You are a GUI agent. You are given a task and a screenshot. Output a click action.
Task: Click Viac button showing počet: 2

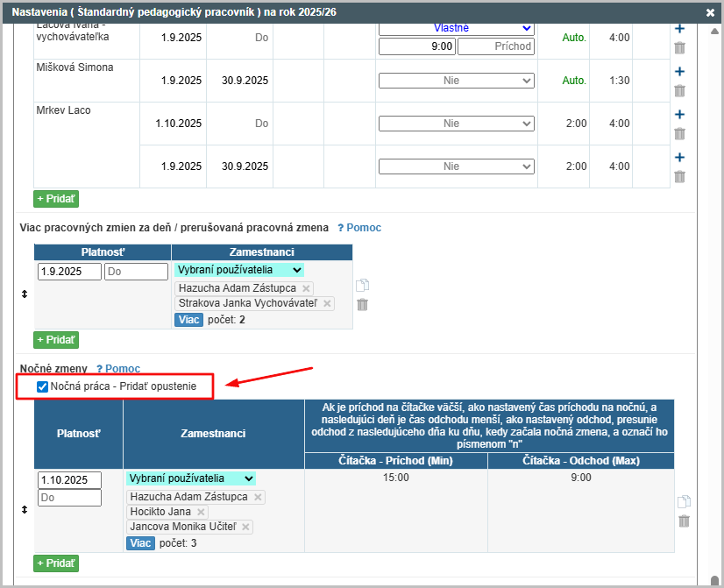pos(188,320)
